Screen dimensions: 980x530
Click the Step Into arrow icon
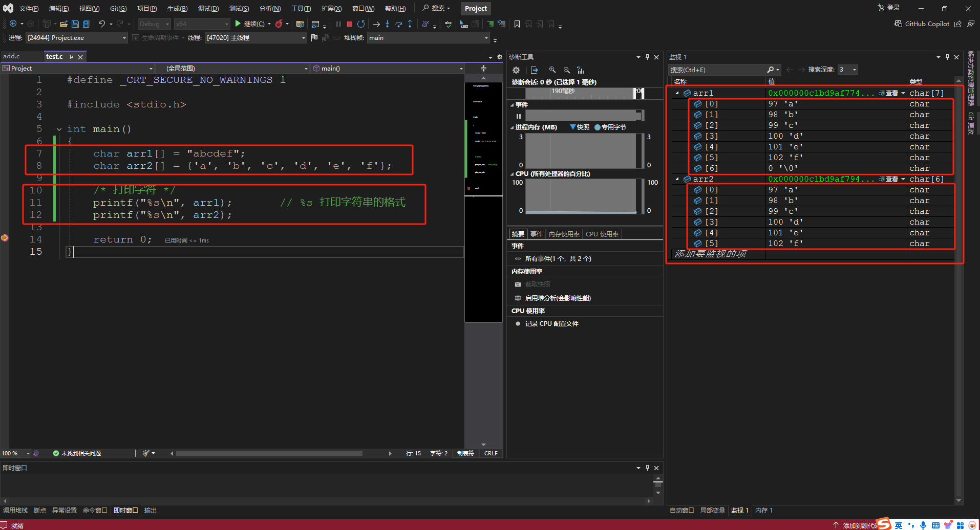[x=387, y=24]
